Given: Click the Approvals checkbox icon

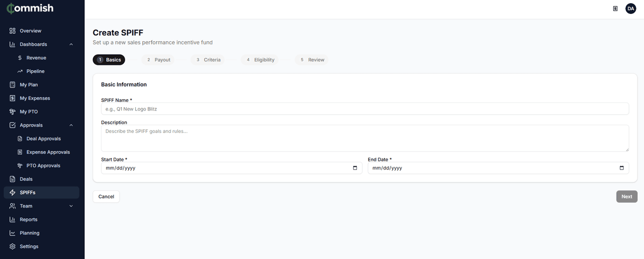Looking at the screenshot, I should [x=12, y=125].
